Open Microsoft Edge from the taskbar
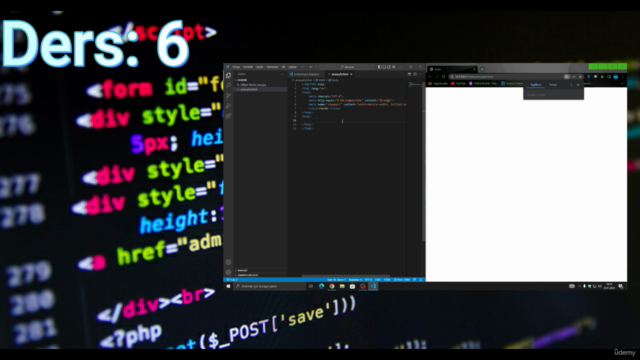640x360 pixels. tap(322, 286)
